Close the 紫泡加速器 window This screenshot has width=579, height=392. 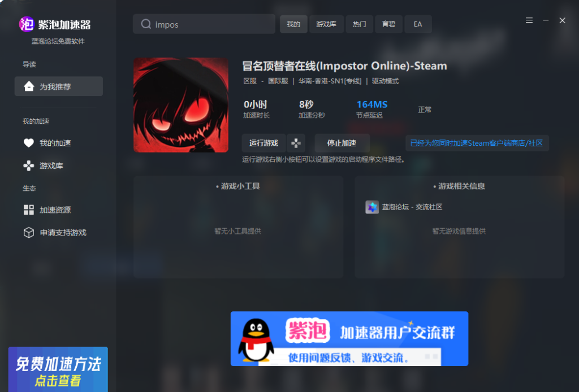click(x=563, y=20)
